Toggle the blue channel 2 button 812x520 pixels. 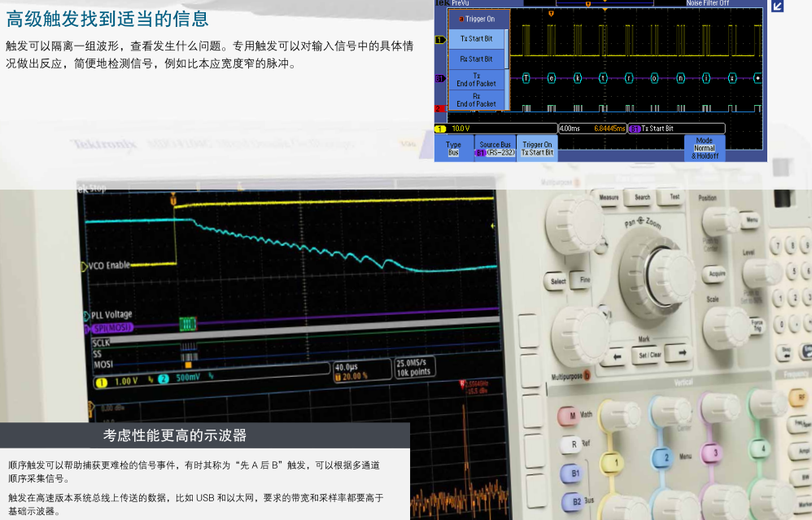pyautogui.click(x=665, y=458)
